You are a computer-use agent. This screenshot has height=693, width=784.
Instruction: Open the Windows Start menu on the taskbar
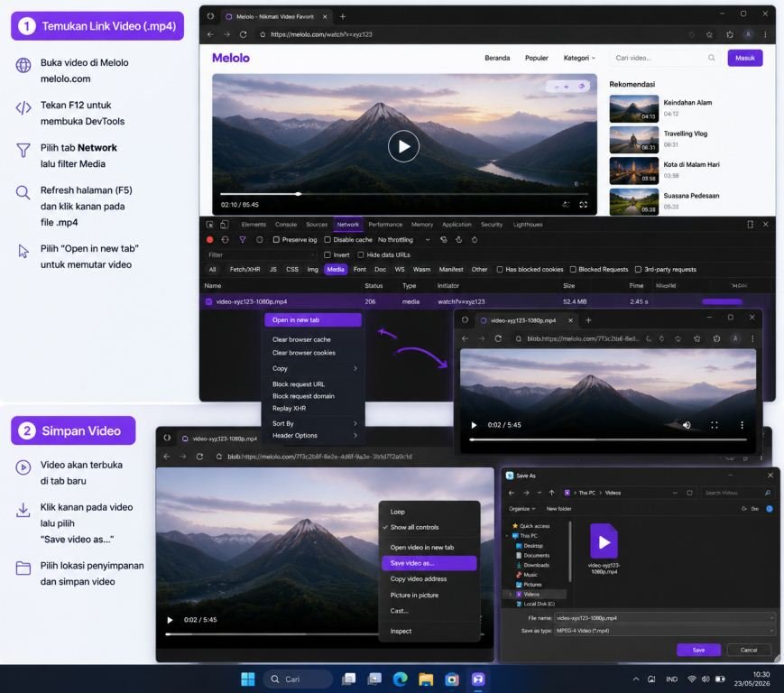[x=248, y=679]
